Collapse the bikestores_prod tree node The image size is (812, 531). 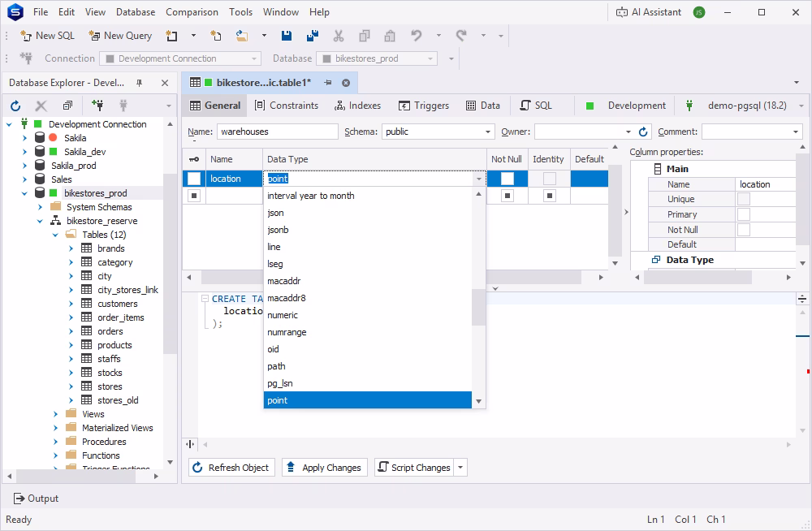[24, 193]
